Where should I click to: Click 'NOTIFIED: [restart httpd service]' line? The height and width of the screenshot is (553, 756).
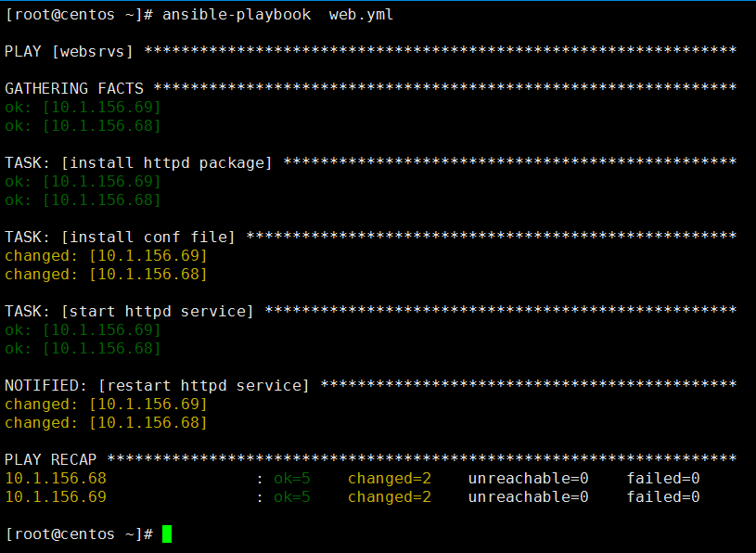click(370, 385)
